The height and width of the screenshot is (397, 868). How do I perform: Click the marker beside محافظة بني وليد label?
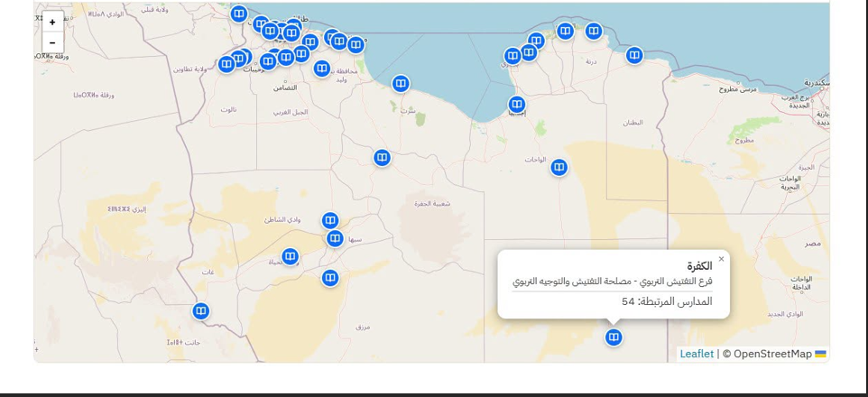321,69
